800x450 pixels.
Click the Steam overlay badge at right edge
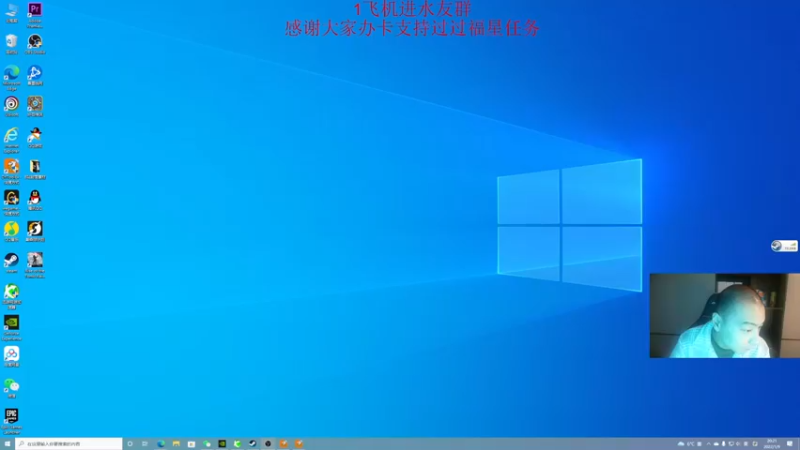click(784, 246)
